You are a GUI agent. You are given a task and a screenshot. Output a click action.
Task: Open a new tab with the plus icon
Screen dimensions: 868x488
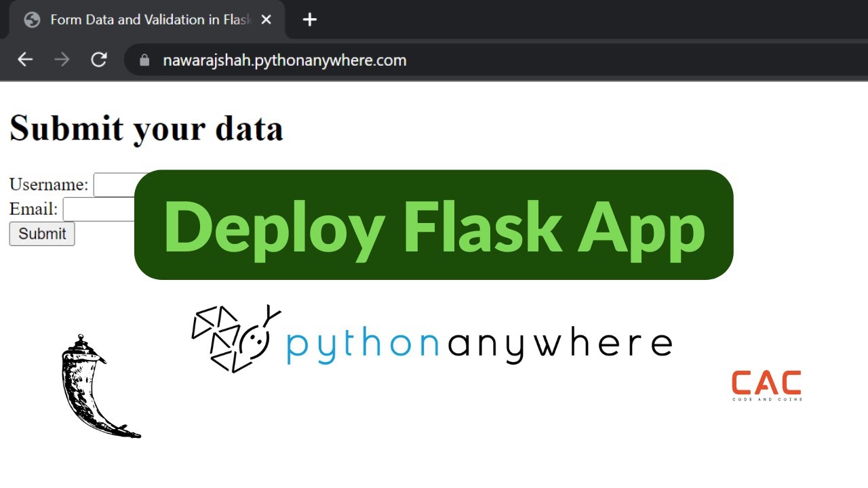pos(310,20)
